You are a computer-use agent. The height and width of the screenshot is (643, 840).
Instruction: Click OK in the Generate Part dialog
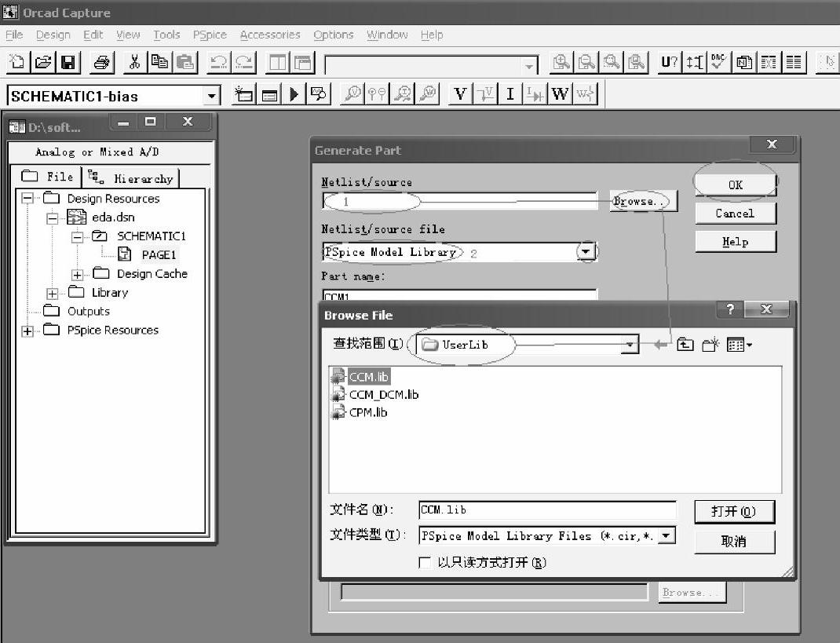[735, 184]
